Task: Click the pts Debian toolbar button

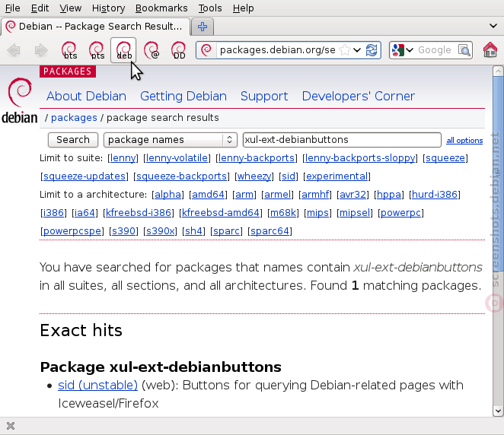Action: click(97, 50)
